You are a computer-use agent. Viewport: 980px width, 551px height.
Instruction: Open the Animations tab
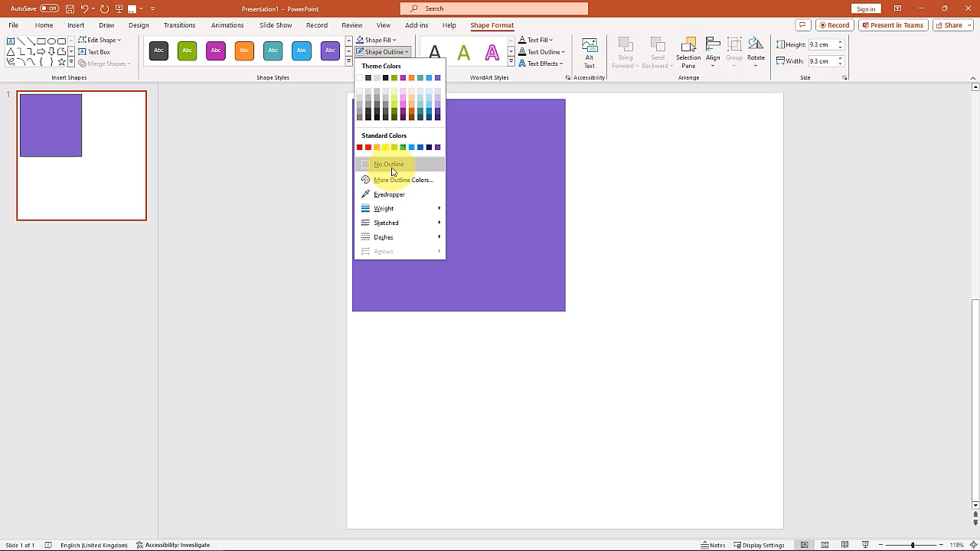click(x=227, y=25)
